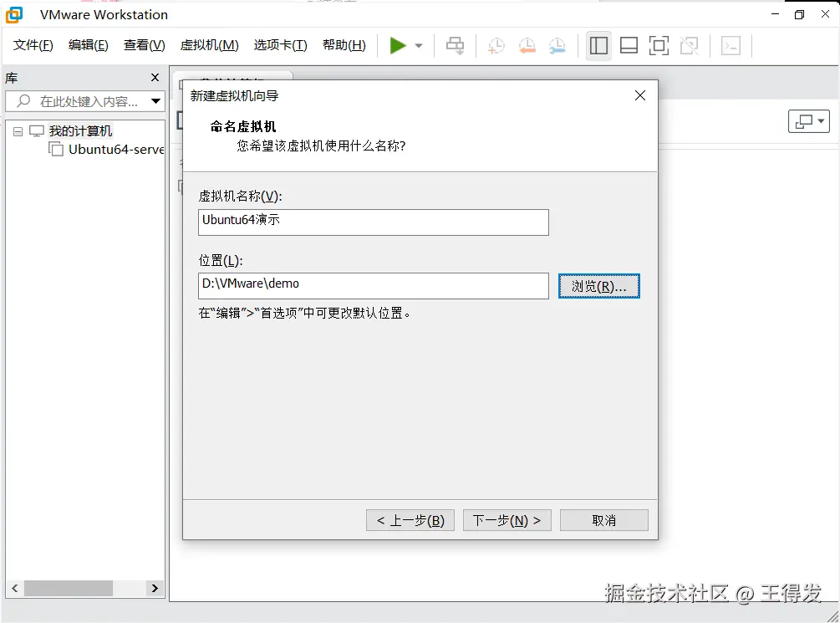Click the console view toolbar icon
840x623 pixels.
coord(731,45)
